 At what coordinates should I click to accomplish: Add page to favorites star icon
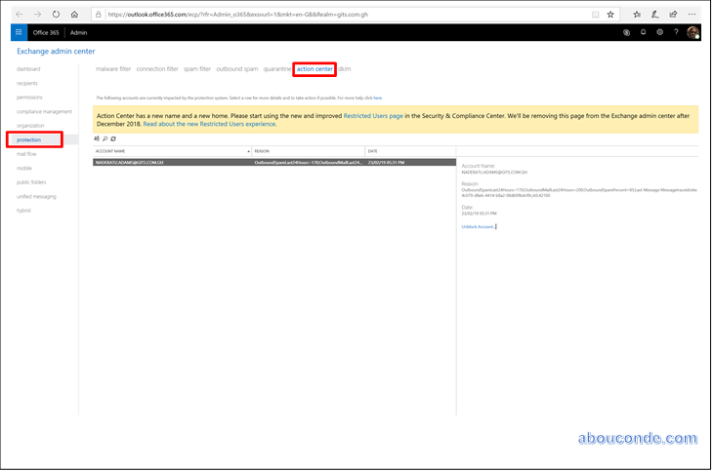pyautogui.click(x=612, y=14)
